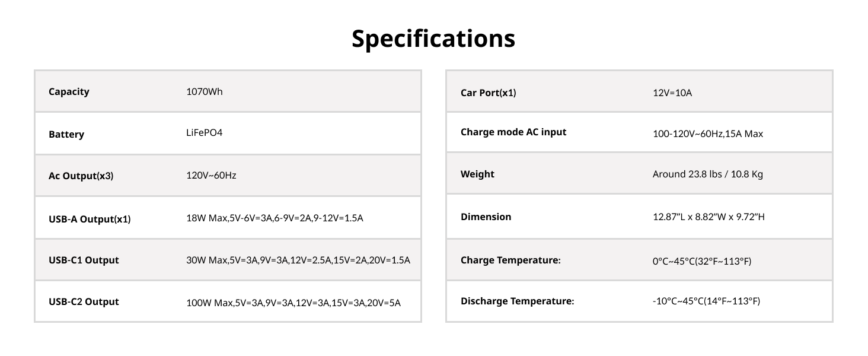The height and width of the screenshot is (356, 868).
Task: Click the USB-C2 Output label
Action: click(x=84, y=302)
